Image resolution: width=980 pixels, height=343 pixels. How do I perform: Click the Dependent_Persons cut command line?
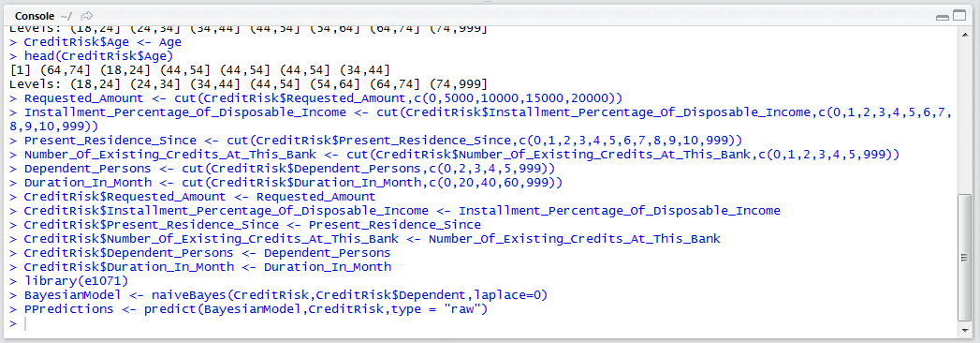coord(283,169)
